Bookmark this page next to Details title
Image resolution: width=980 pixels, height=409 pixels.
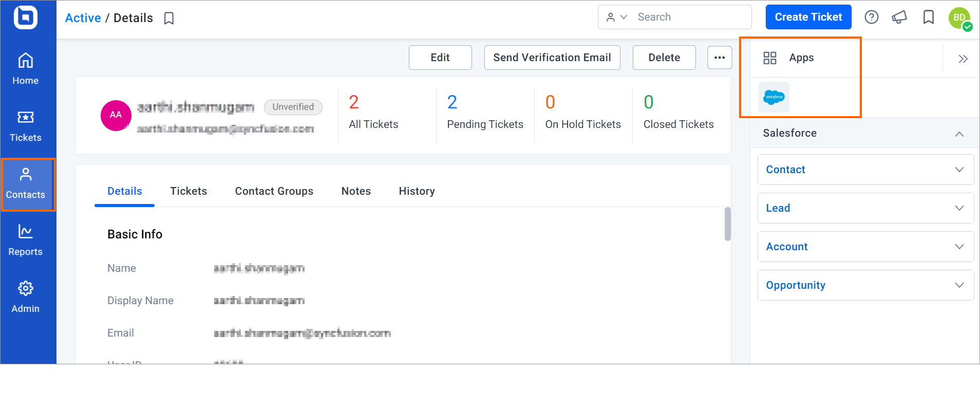(169, 18)
